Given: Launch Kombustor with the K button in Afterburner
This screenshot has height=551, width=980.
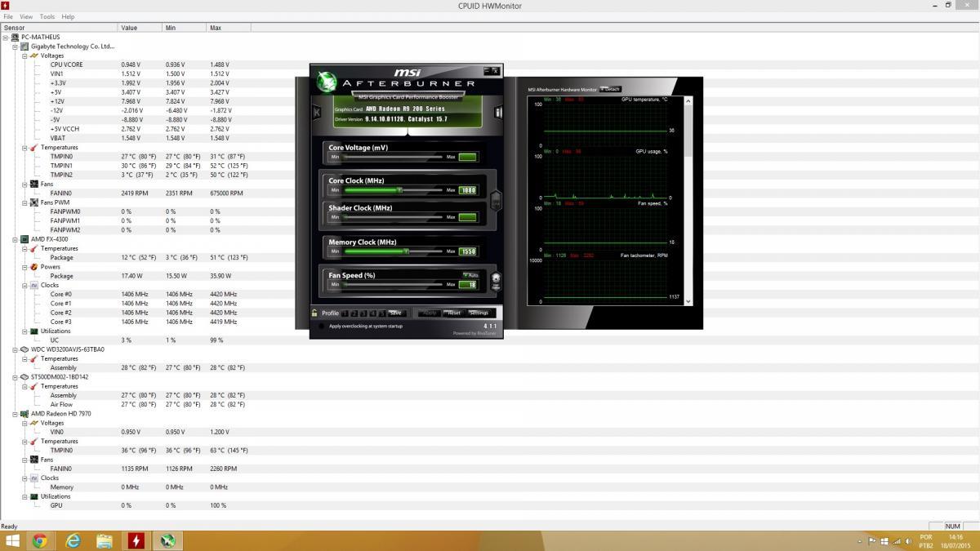Looking at the screenshot, I should point(317,112).
